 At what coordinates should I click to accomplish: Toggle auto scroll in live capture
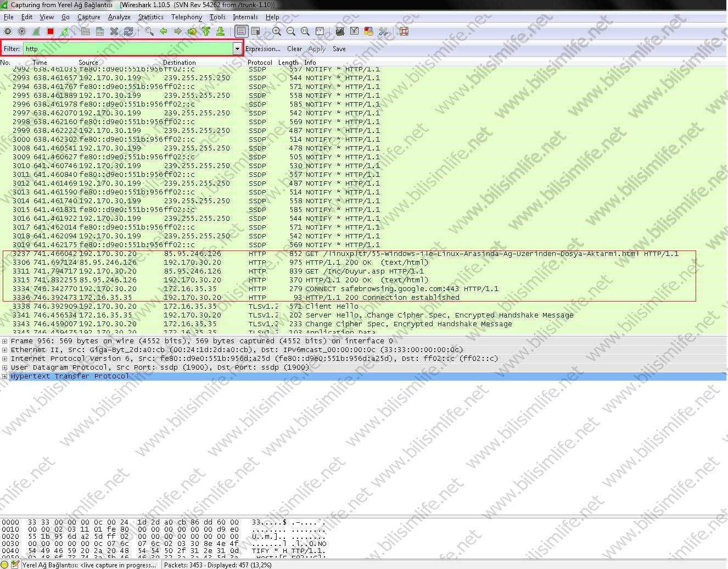click(x=255, y=31)
